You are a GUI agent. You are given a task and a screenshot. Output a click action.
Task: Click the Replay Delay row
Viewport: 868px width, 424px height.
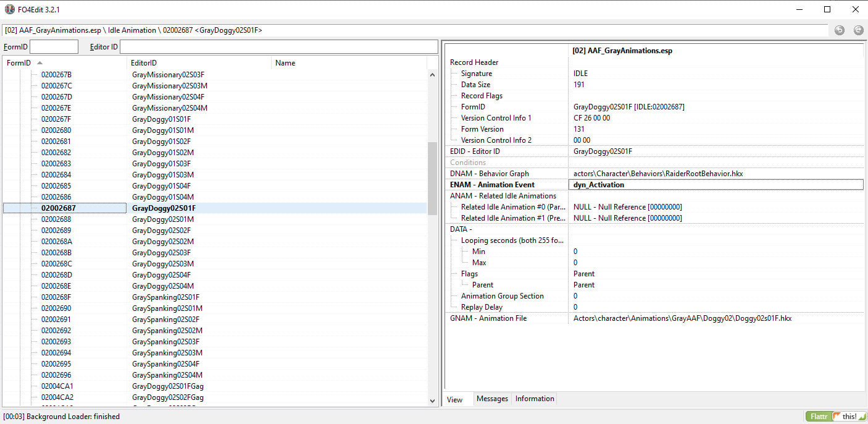point(655,307)
